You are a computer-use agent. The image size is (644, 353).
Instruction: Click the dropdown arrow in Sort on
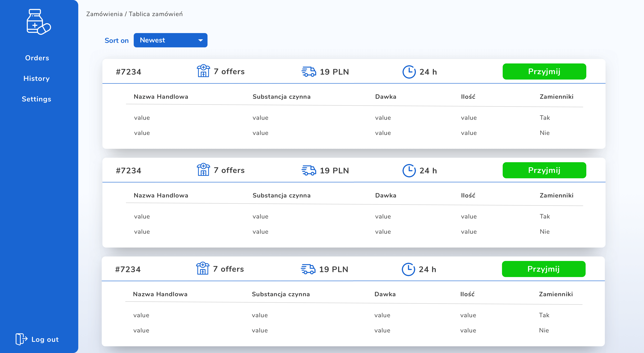(200, 41)
